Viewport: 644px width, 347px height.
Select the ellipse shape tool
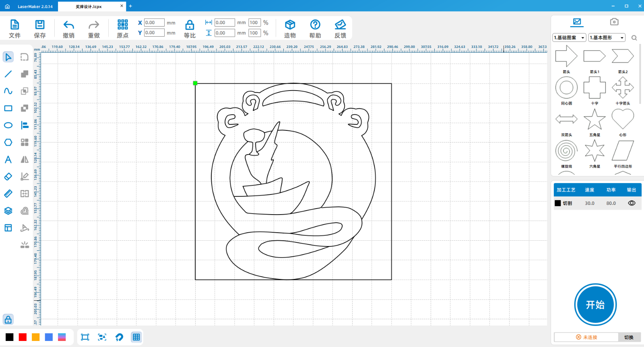pos(8,125)
